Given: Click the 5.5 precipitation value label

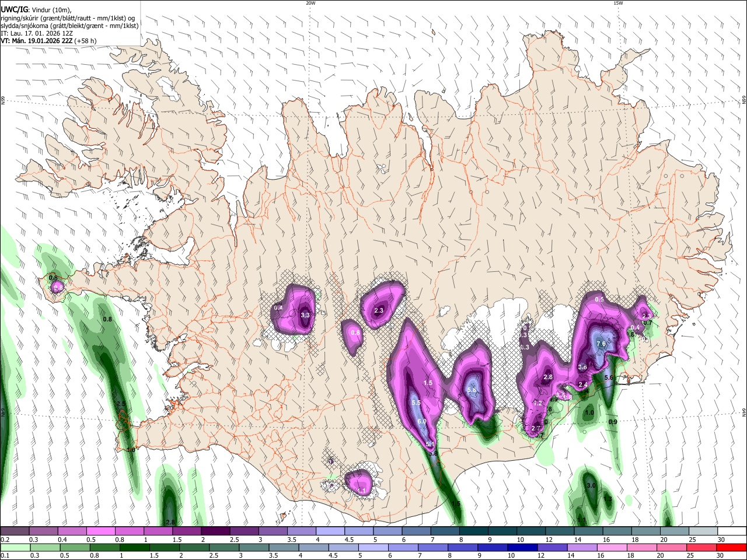Looking at the screenshot, I should coord(416,402).
